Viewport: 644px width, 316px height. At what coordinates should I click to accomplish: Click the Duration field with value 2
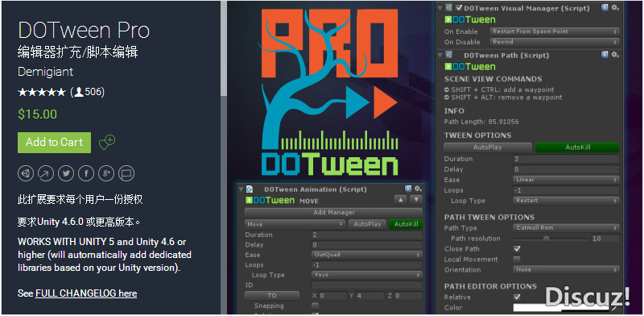point(367,235)
